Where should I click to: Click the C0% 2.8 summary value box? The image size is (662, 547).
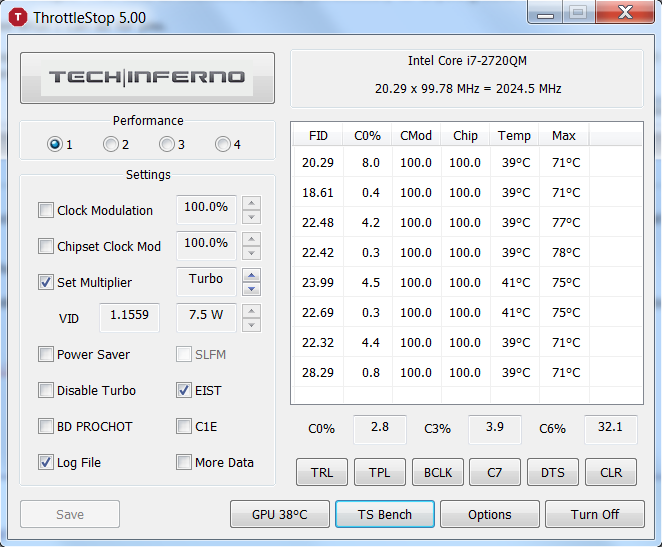tap(380, 429)
